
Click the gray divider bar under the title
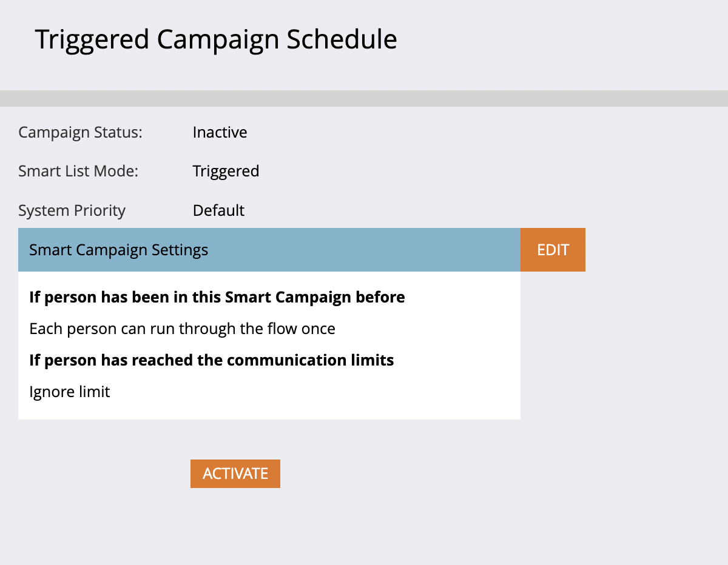364,98
